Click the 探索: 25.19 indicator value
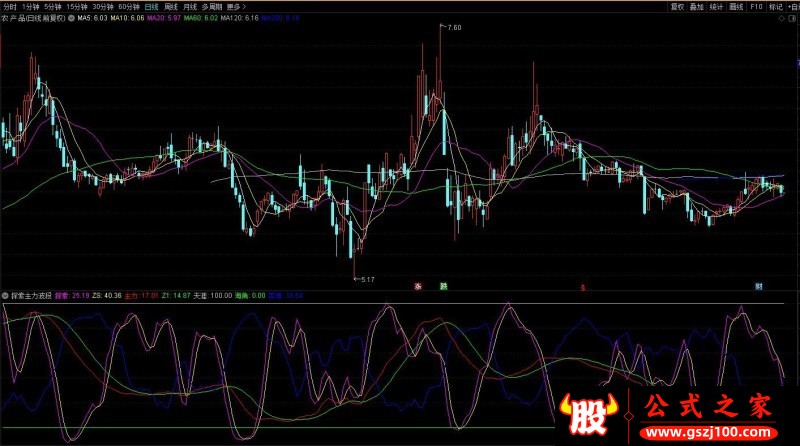Image resolution: width=800 pixels, height=446 pixels. point(72,295)
